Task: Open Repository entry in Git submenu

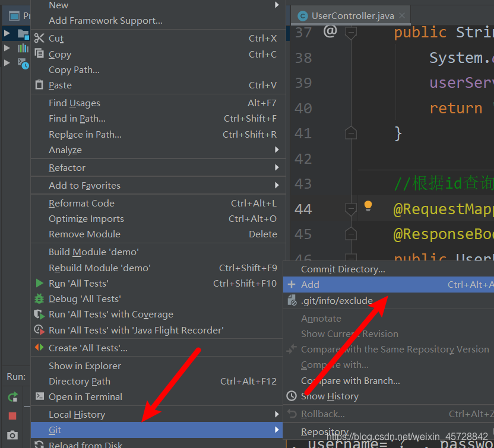Action: click(x=388, y=431)
